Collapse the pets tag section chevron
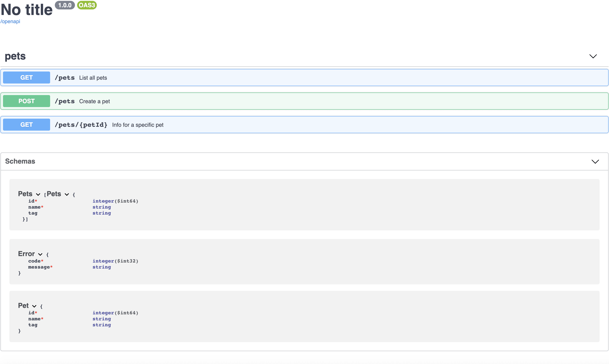609x364 pixels. 593,56
